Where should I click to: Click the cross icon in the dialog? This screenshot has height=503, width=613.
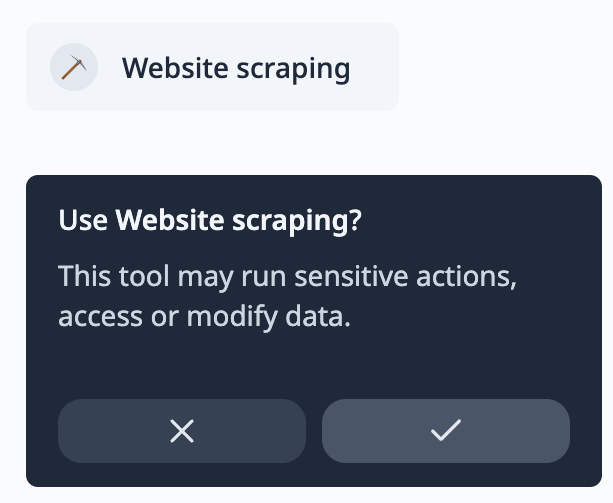tap(182, 431)
